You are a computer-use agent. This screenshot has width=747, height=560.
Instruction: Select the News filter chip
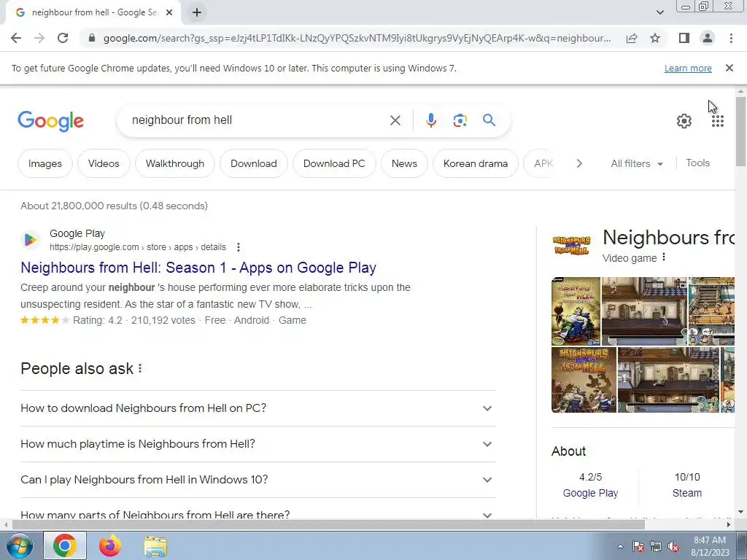tap(404, 163)
